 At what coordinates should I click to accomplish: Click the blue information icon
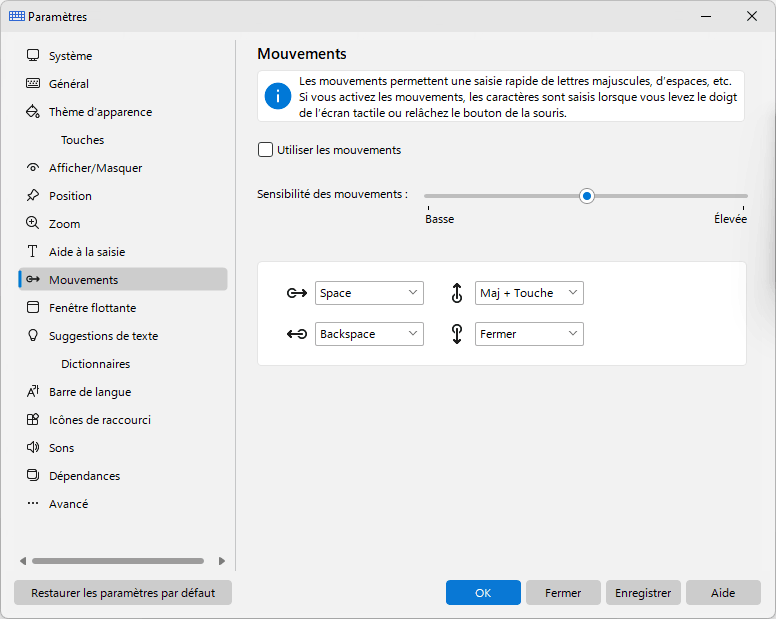pyautogui.click(x=278, y=96)
